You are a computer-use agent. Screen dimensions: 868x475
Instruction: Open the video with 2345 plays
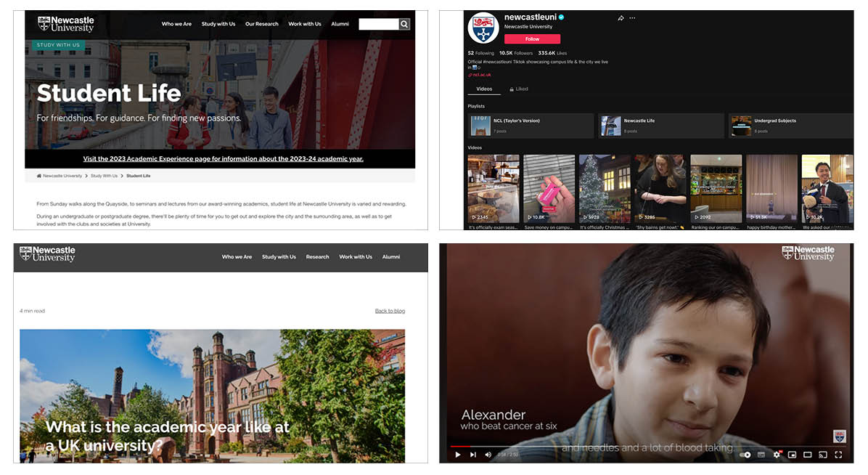[x=494, y=188]
